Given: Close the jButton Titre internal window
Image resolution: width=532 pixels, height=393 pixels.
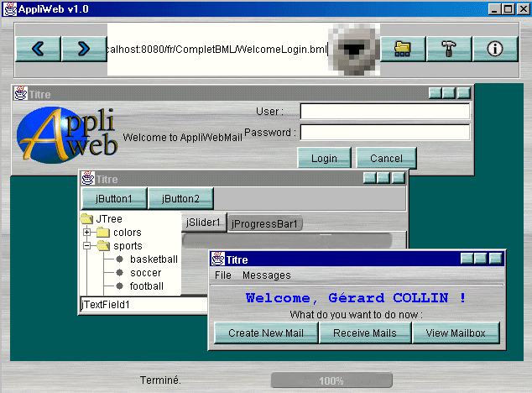Looking at the screenshot, I should [x=398, y=178].
